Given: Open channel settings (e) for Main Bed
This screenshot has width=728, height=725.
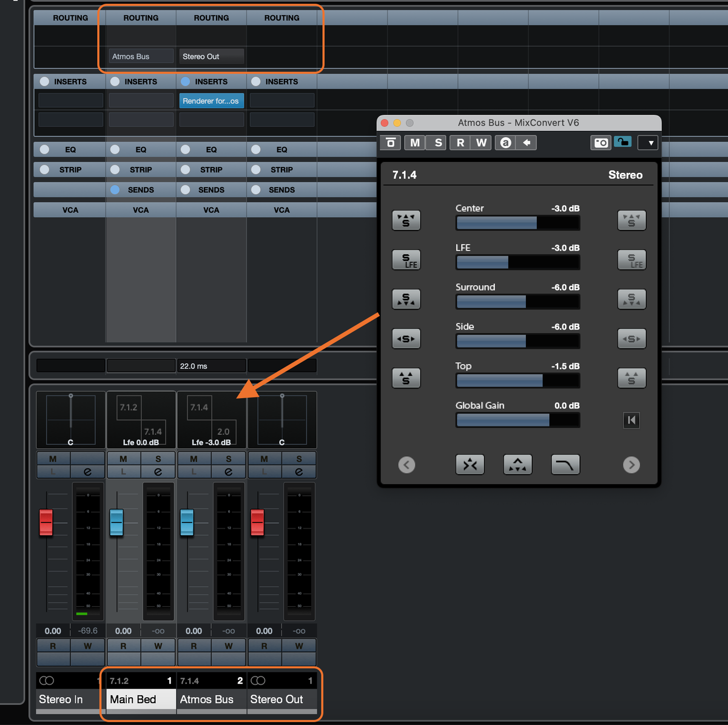Looking at the screenshot, I should (158, 471).
